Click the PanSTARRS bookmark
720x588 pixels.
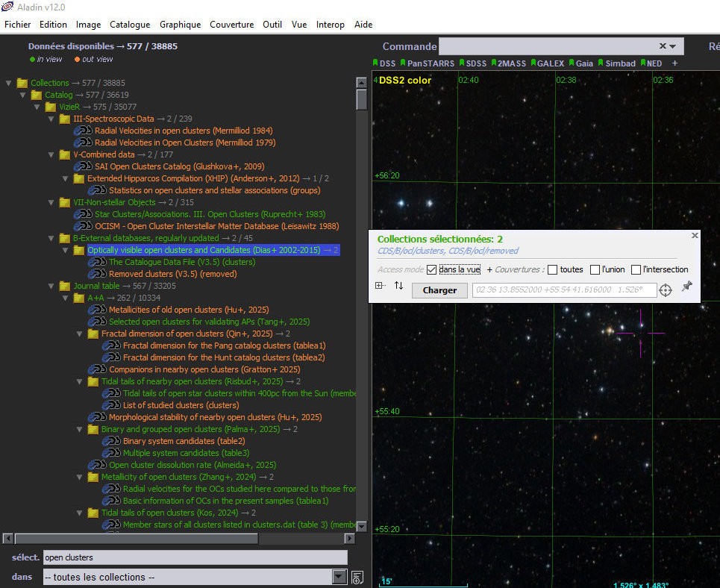(428, 63)
